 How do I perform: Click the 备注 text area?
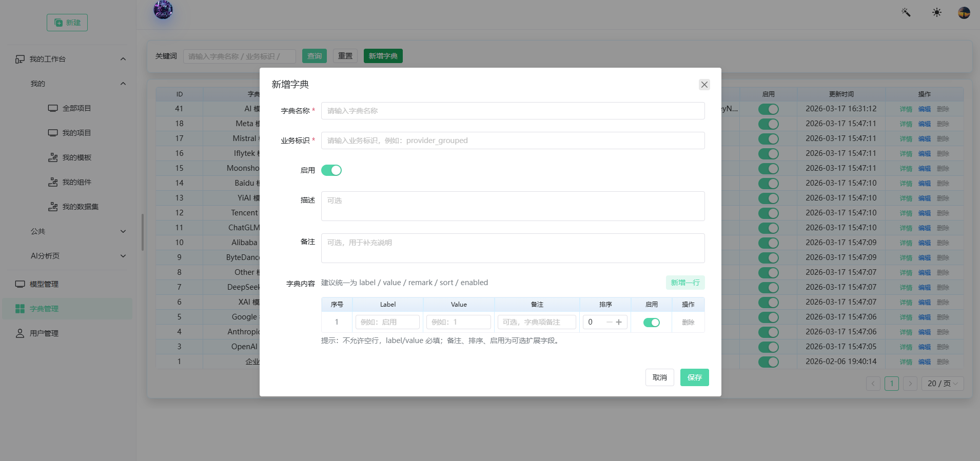point(513,248)
